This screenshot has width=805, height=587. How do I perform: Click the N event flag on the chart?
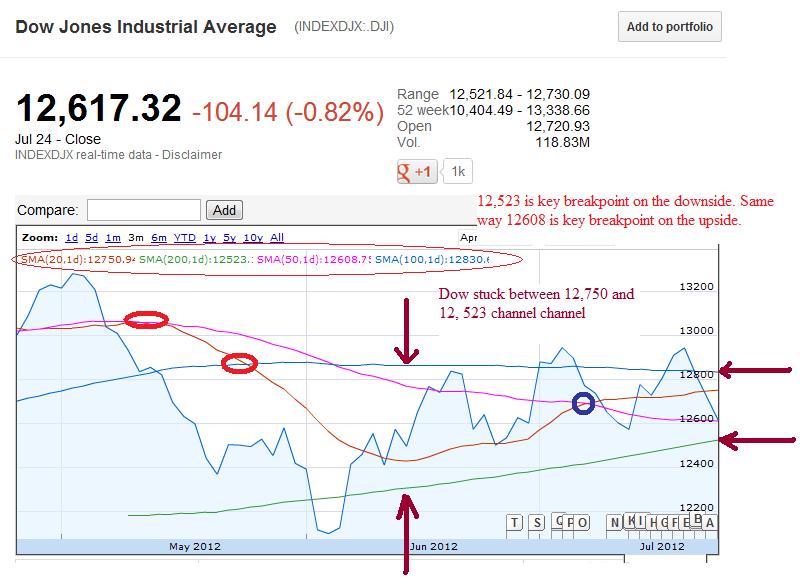pyautogui.click(x=614, y=521)
